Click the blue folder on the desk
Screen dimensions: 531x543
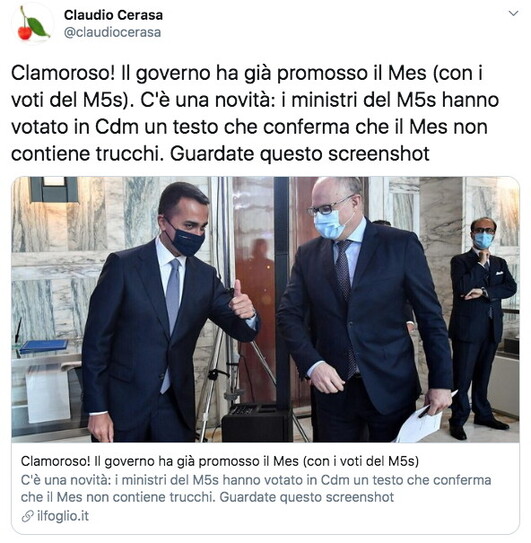[x=44, y=346]
